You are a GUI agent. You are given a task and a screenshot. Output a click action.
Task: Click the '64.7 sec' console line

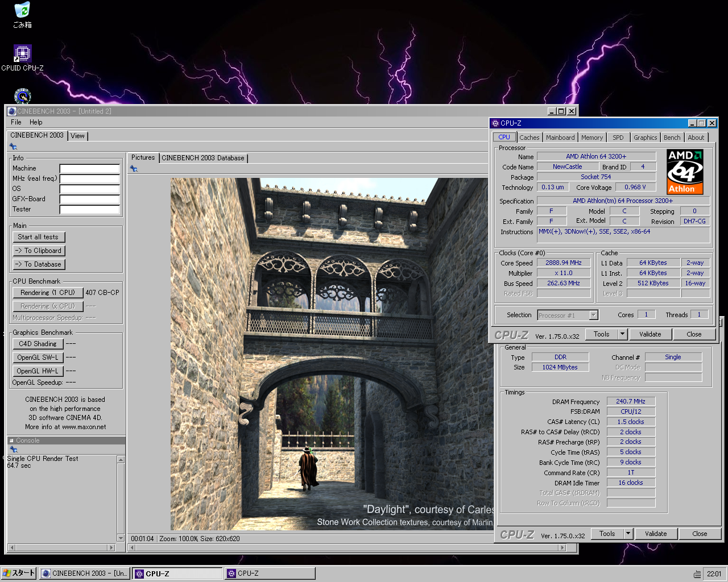(19, 465)
